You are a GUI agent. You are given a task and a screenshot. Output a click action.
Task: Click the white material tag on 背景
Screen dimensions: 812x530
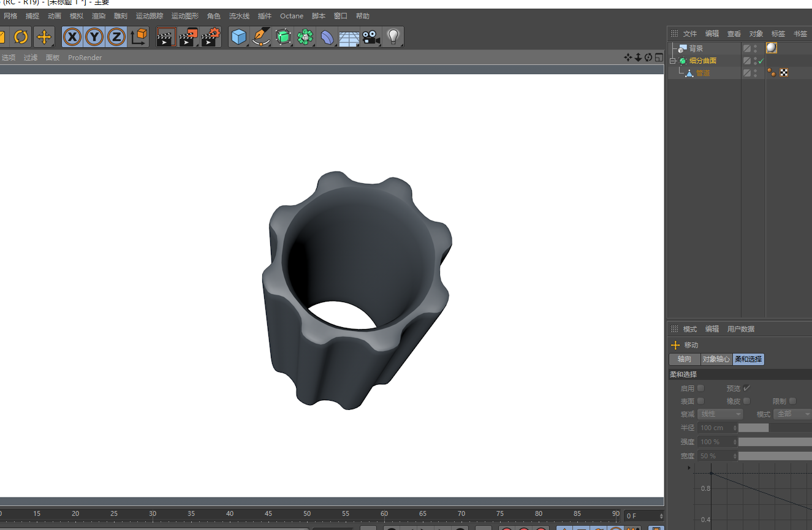(x=772, y=48)
